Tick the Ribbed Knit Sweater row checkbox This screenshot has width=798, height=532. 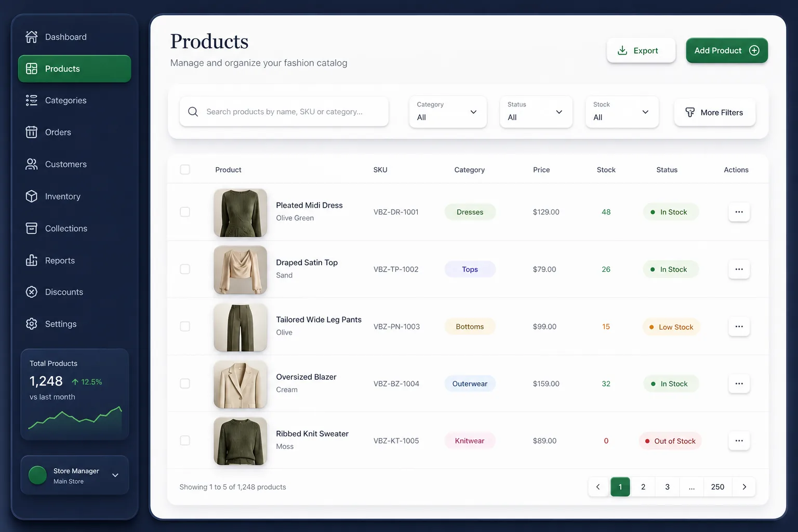coord(185,441)
